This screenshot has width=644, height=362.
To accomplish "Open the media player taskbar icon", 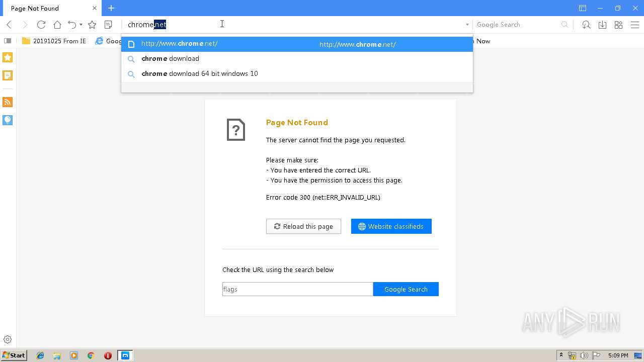I will point(74,355).
